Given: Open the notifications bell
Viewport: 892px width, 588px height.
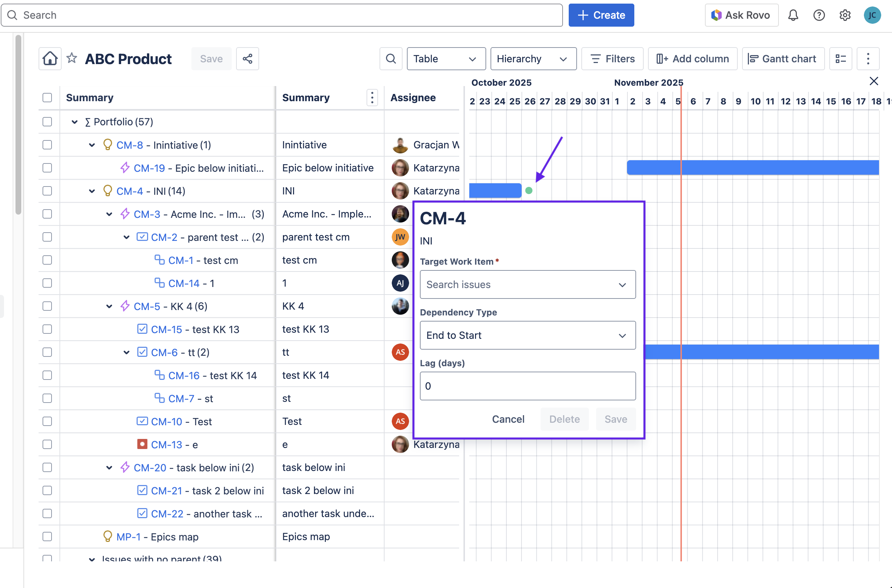Looking at the screenshot, I should coord(793,15).
